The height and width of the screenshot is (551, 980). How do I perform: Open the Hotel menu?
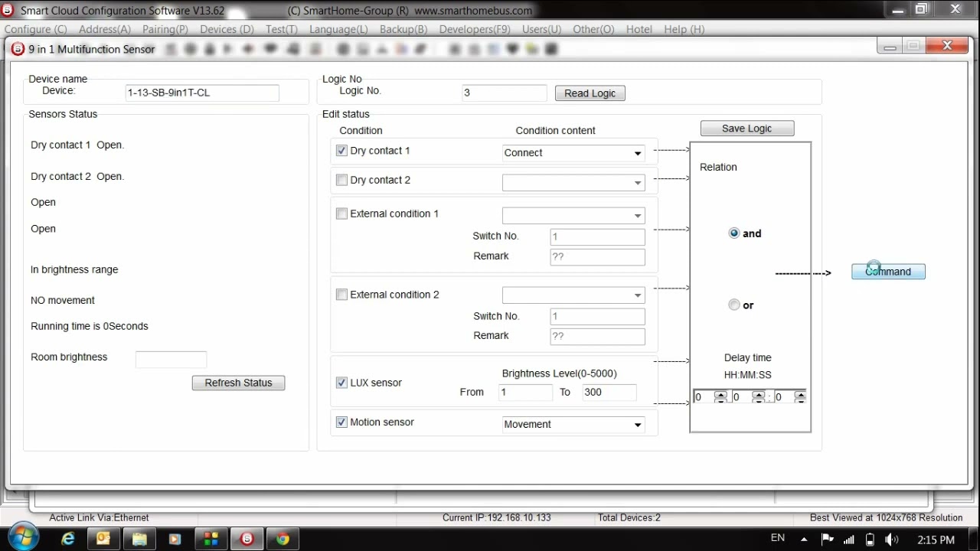(639, 29)
